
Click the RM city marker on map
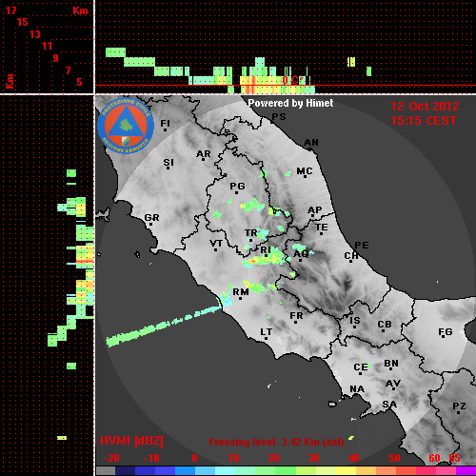coord(241,298)
